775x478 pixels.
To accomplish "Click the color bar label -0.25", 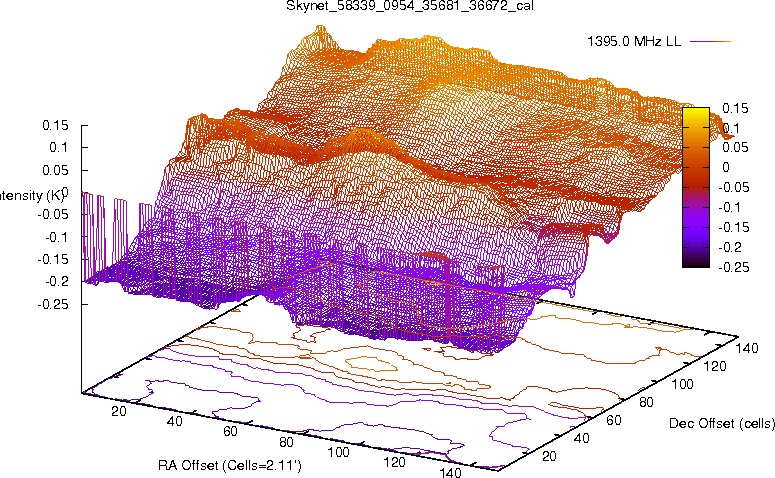I will [x=733, y=267].
